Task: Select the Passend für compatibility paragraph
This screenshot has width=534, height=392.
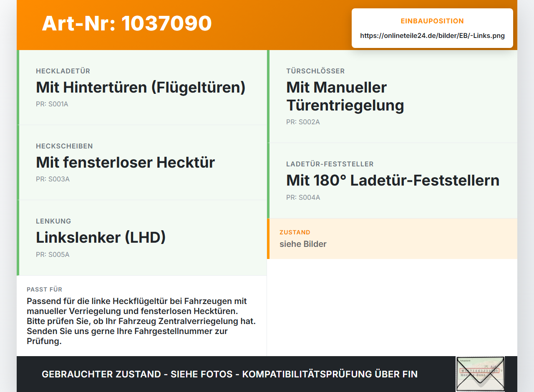Action: 141,321
